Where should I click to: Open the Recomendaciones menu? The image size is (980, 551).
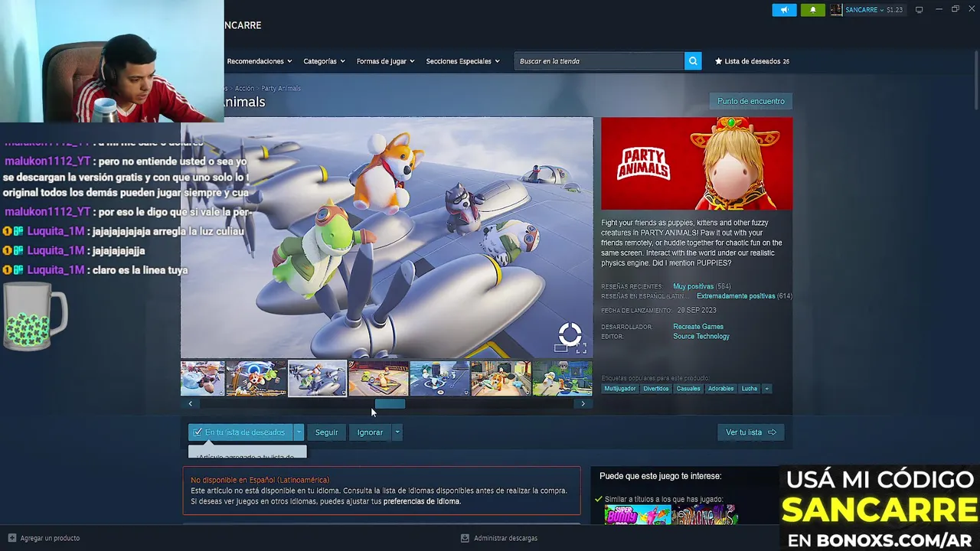tap(260, 61)
